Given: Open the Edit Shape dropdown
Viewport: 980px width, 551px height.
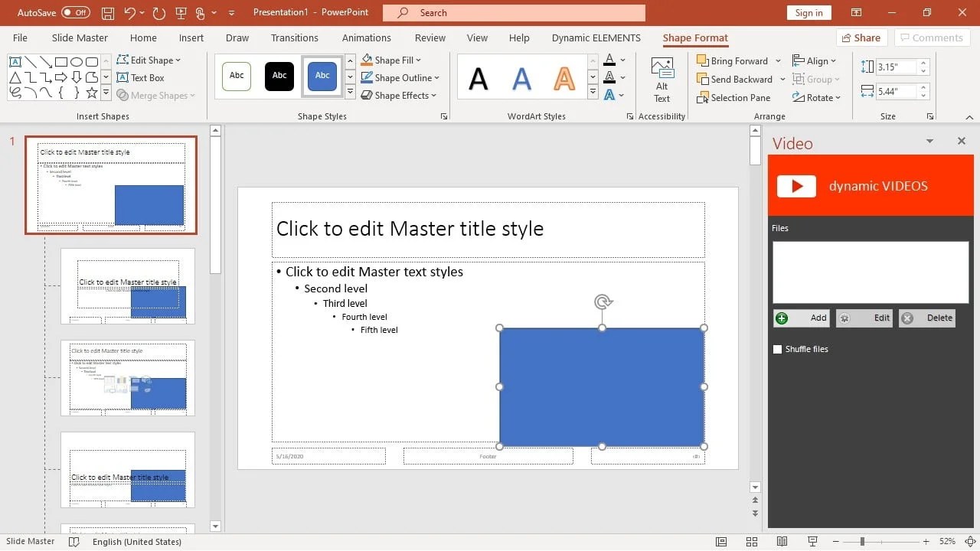Looking at the screenshot, I should (x=150, y=60).
